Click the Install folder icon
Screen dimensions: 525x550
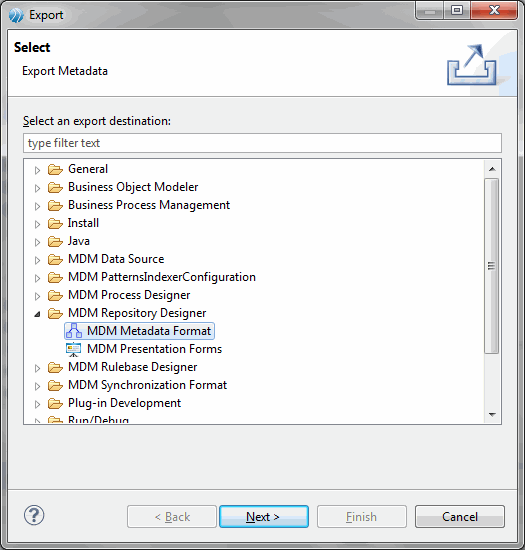point(55,223)
